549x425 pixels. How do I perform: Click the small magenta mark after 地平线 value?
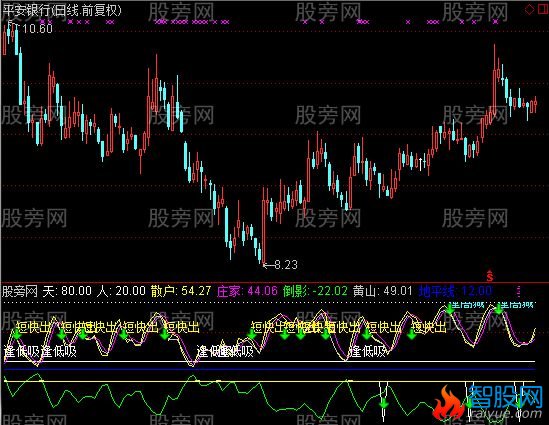tap(519, 291)
